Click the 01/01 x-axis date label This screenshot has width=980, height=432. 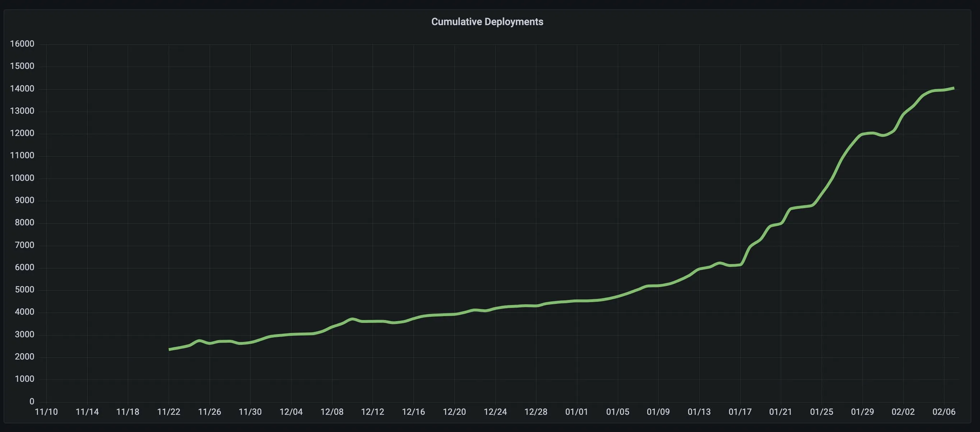[577, 412]
